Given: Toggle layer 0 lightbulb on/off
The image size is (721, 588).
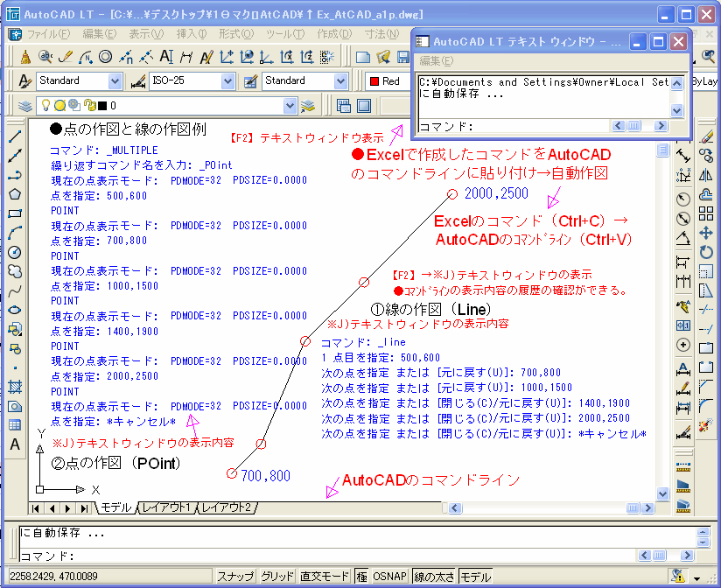Looking at the screenshot, I should coord(45,105).
